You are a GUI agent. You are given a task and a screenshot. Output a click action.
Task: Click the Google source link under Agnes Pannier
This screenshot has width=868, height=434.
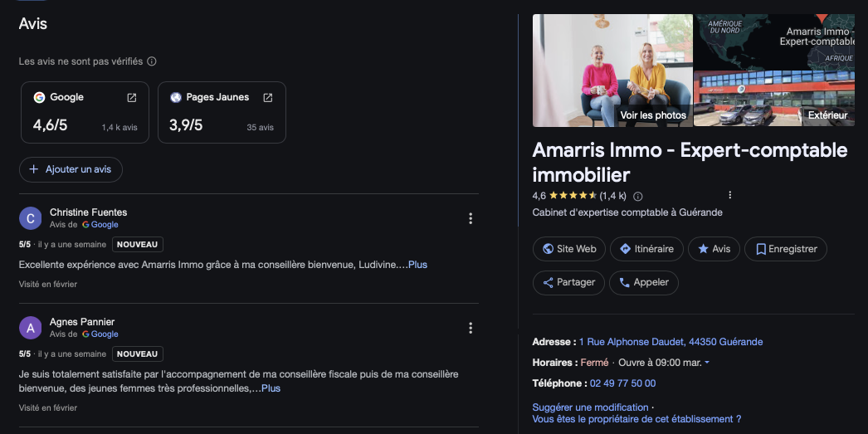[x=100, y=334]
